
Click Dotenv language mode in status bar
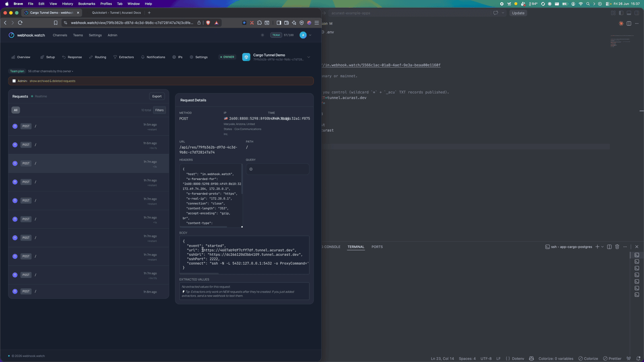click(518, 358)
